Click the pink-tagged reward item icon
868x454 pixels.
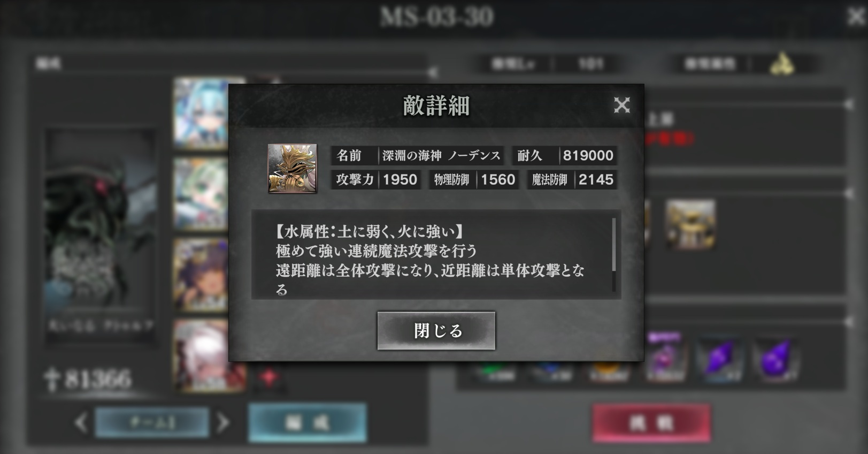tap(664, 356)
